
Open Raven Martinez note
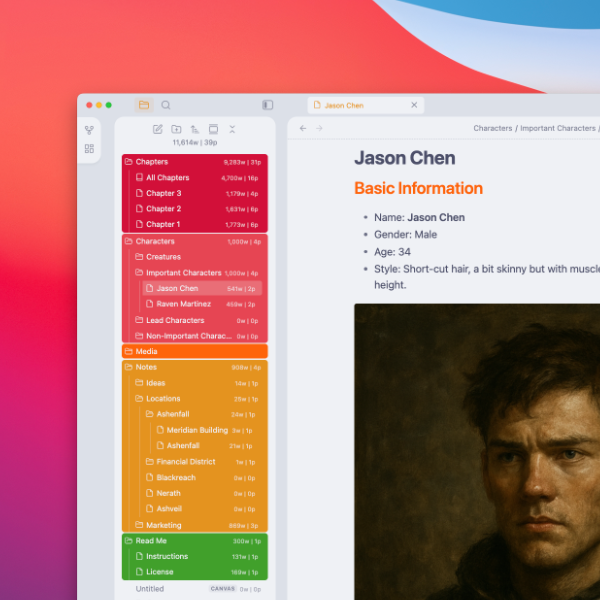[202, 304]
